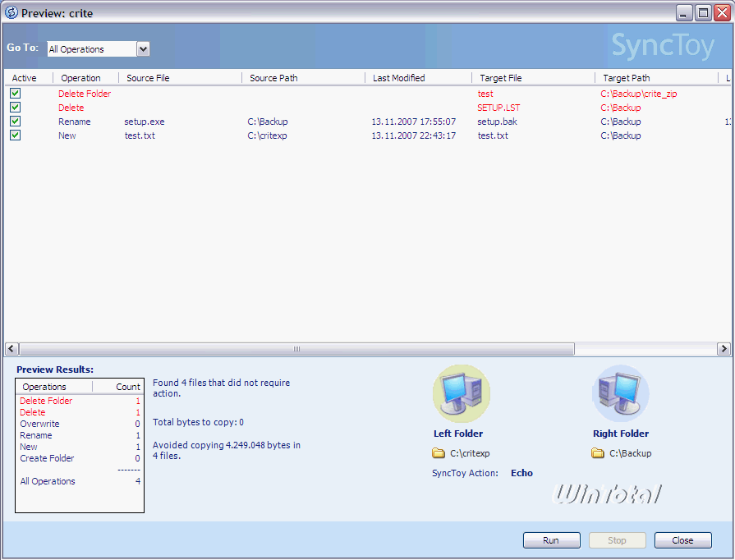Select Create Folder in Preview Results list
Screen dimensions: 735x560
[x=47, y=458]
